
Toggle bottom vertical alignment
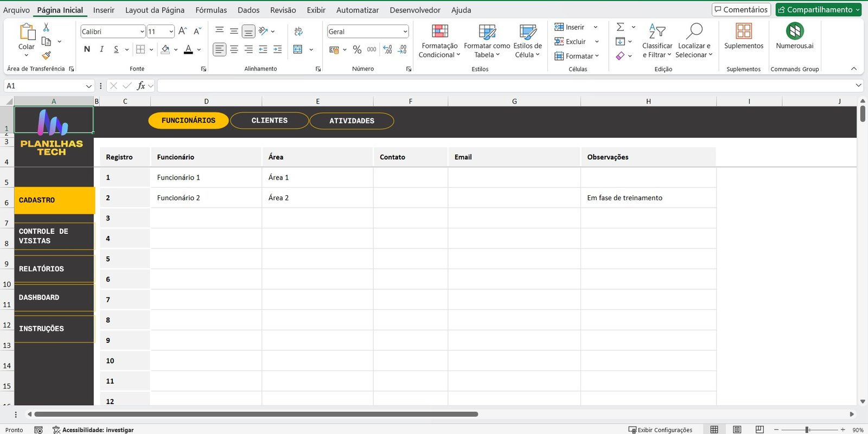(x=248, y=31)
